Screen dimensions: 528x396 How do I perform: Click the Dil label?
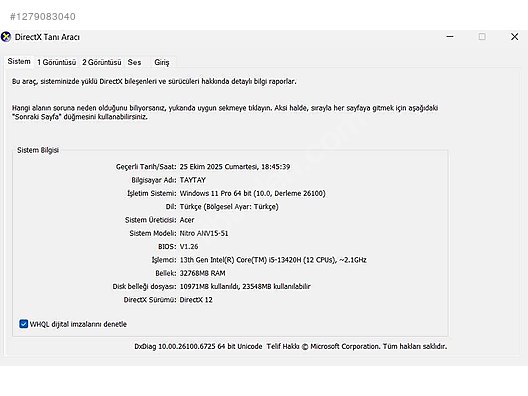pyautogui.click(x=171, y=207)
